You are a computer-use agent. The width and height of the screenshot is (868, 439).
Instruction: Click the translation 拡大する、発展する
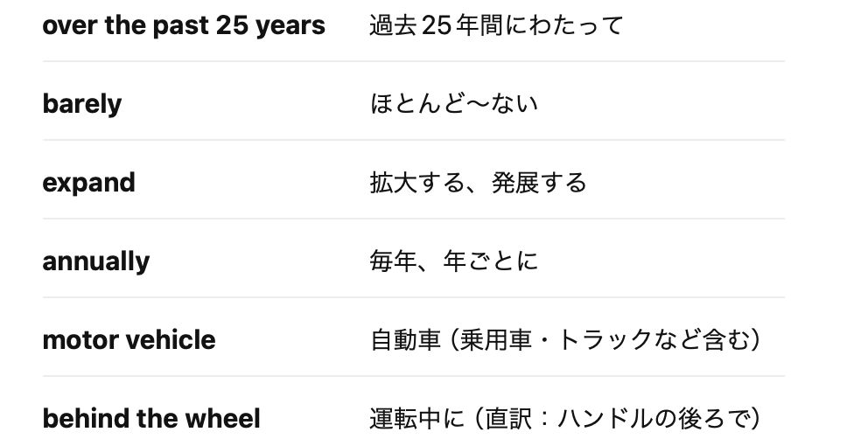coord(478,183)
